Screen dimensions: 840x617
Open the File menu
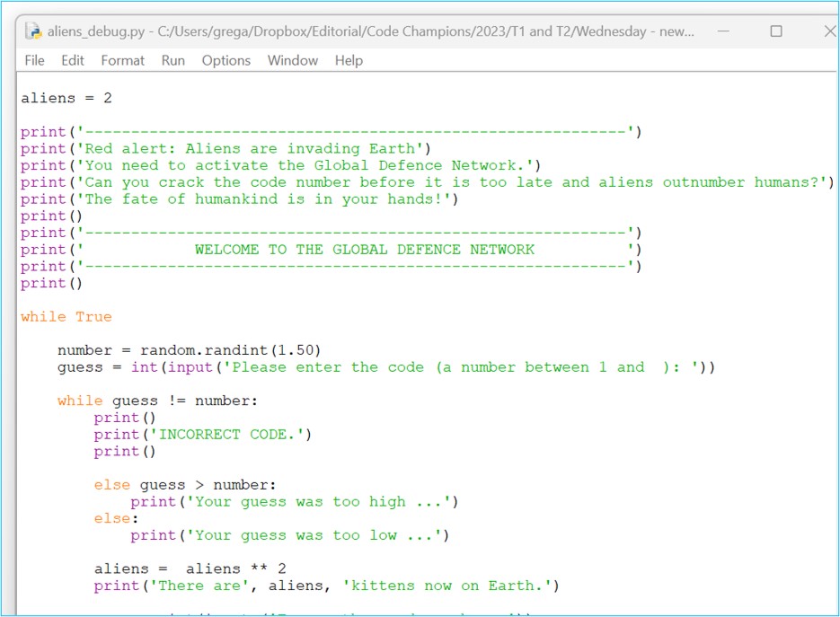click(35, 60)
